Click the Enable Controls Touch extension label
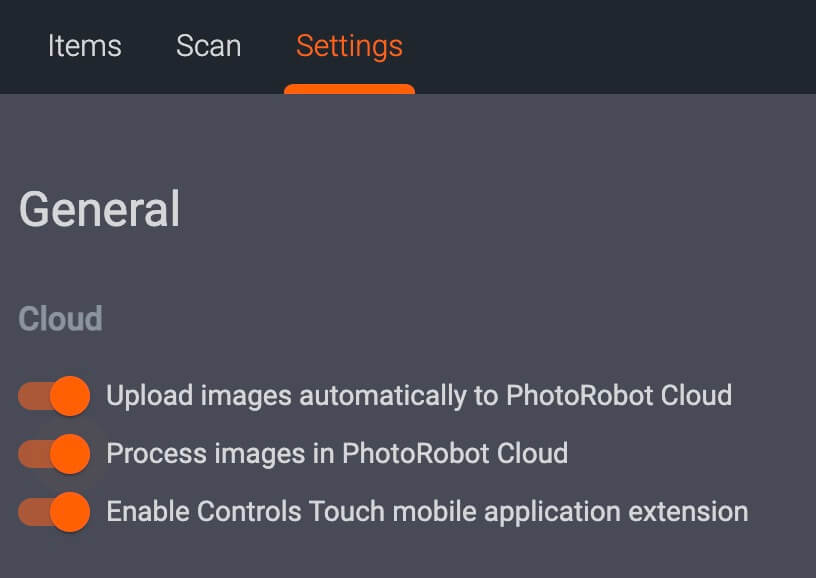The width and height of the screenshot is (816, 578). click(425, 511)
